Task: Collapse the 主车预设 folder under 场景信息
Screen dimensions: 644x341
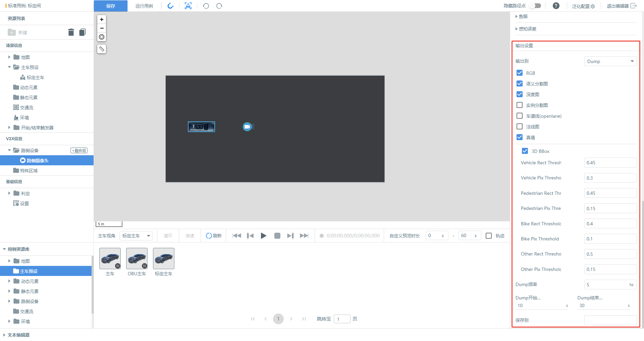Action: 9,67
